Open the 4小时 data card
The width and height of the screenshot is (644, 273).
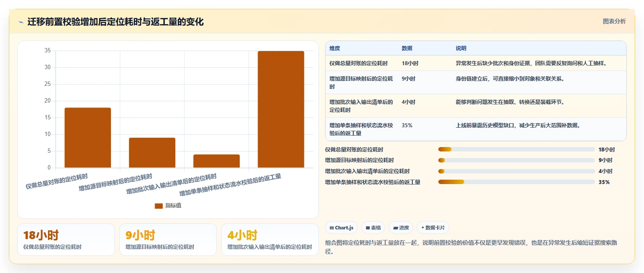(x=270, y=240)
